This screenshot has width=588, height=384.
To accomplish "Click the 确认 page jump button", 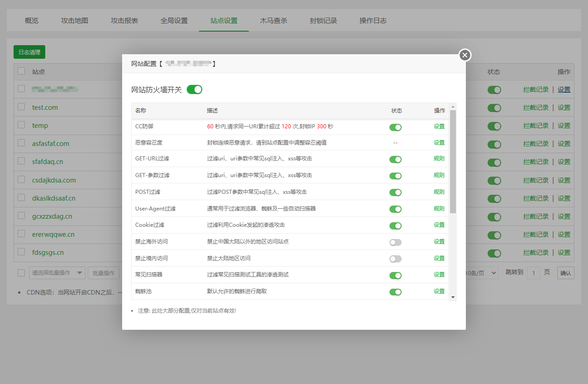I will (x=565, y=273).
